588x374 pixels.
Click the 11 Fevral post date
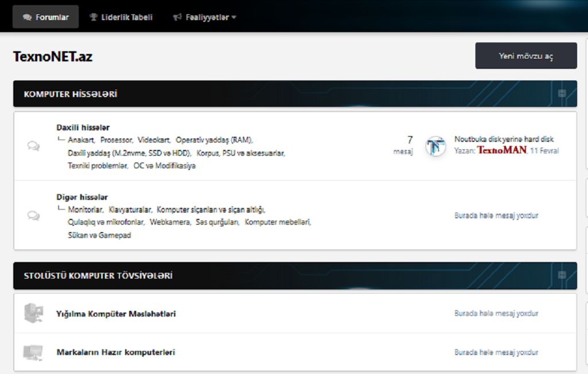click(544, 151)
